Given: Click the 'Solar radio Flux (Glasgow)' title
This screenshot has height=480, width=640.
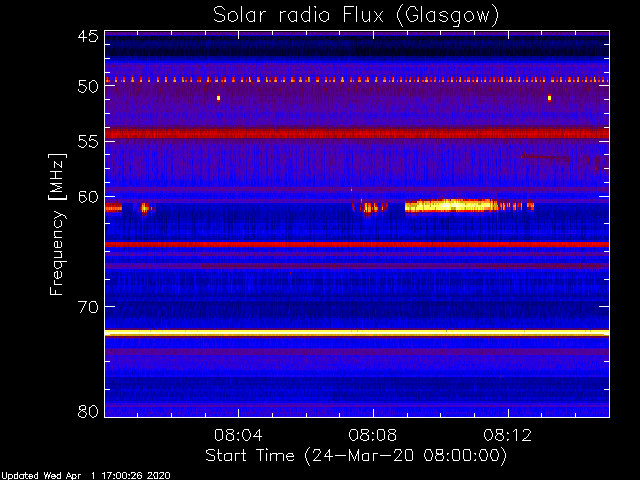Looking at the screenshot, I should [x=356, y=16].
